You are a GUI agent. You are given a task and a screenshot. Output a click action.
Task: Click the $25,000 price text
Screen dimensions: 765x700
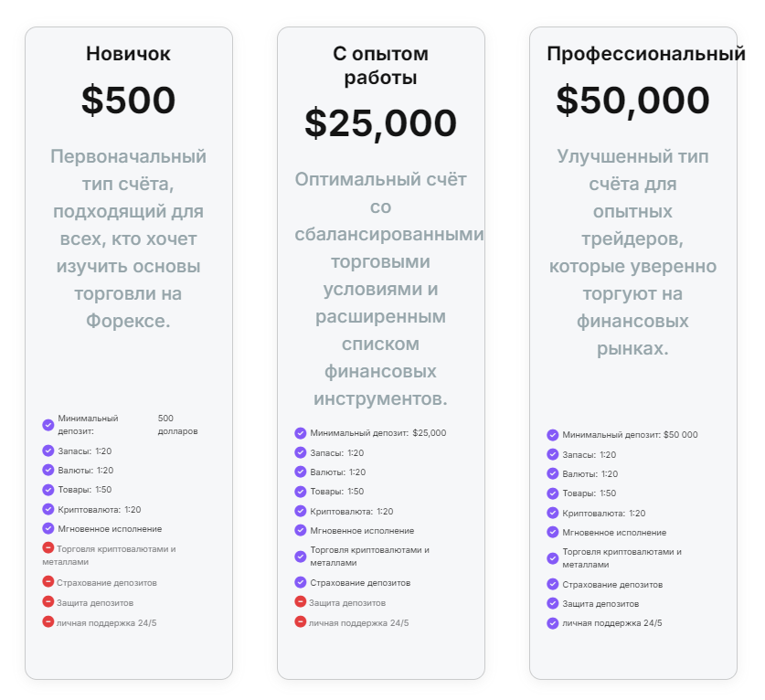(x=380, y=123)
